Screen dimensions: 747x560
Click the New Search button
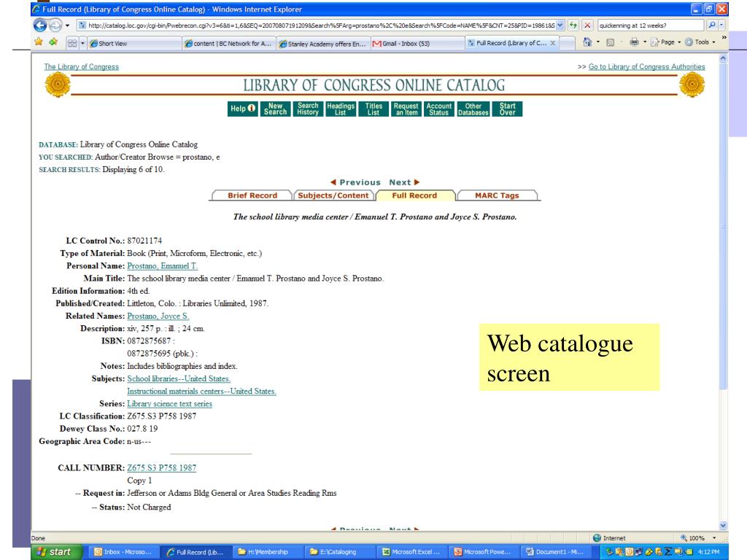point(275,109)
